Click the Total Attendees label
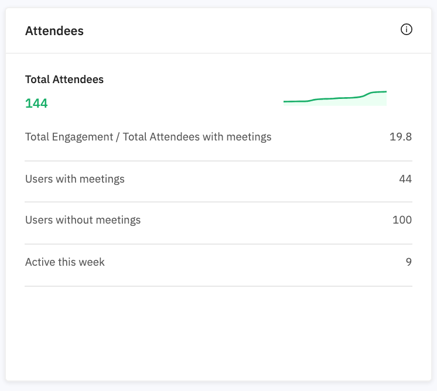 click(64, 79)
